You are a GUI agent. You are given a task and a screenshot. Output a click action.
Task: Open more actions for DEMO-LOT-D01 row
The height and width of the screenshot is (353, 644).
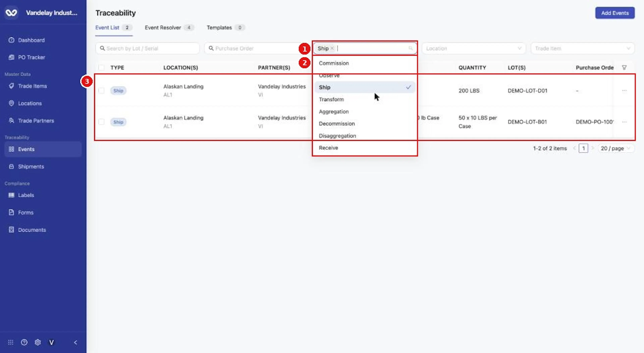click(x=624, y=90)
